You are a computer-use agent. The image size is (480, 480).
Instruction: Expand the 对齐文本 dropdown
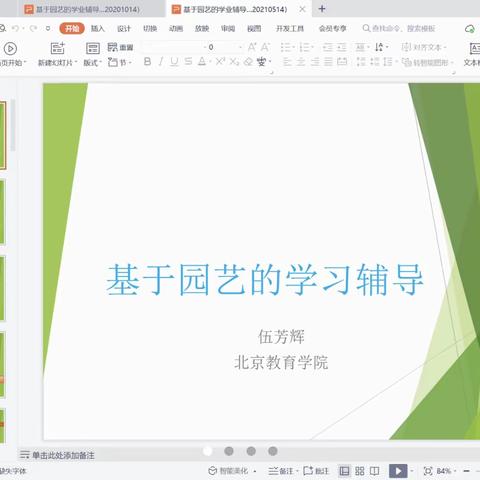445,47
